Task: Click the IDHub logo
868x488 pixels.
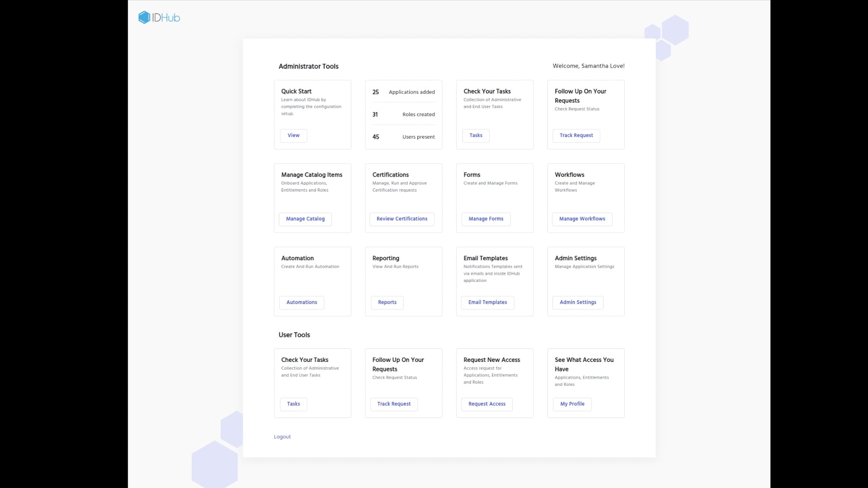Action: (x=159, y=18)
